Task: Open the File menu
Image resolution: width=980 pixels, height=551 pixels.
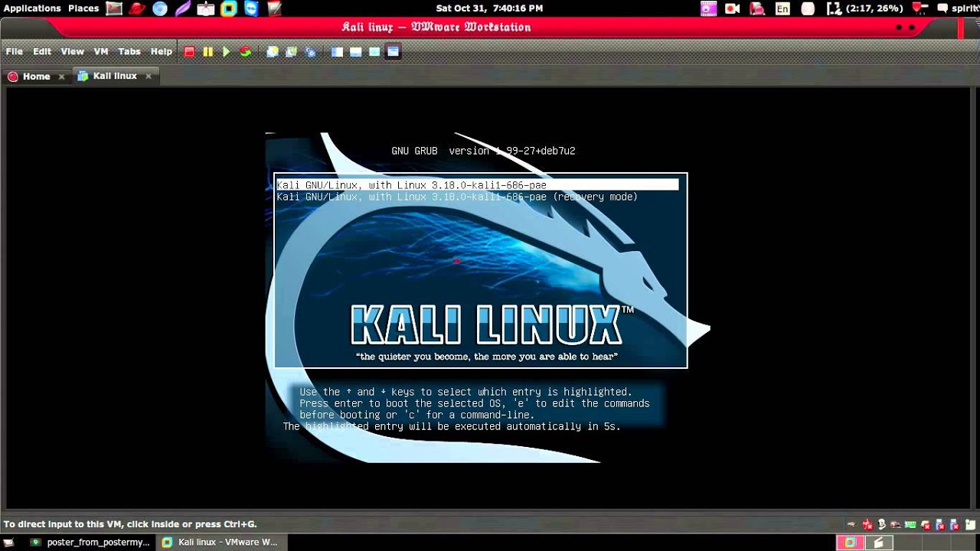Action: pyautogui.click(x=15, y=51)
